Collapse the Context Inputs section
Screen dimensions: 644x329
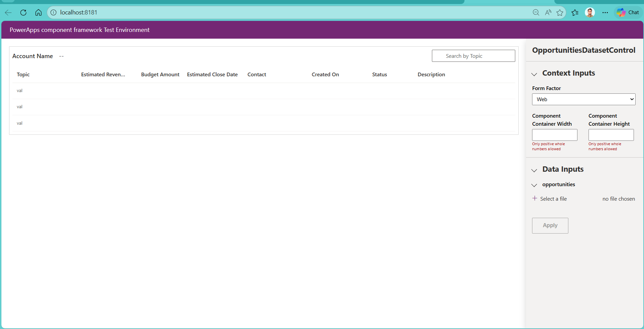[534, 74]
